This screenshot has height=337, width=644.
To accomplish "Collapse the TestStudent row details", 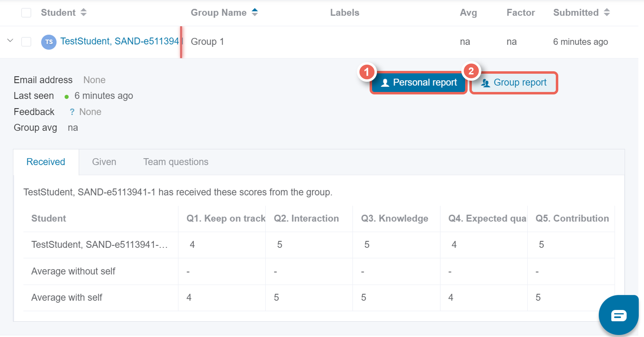I will pos(10,41).
